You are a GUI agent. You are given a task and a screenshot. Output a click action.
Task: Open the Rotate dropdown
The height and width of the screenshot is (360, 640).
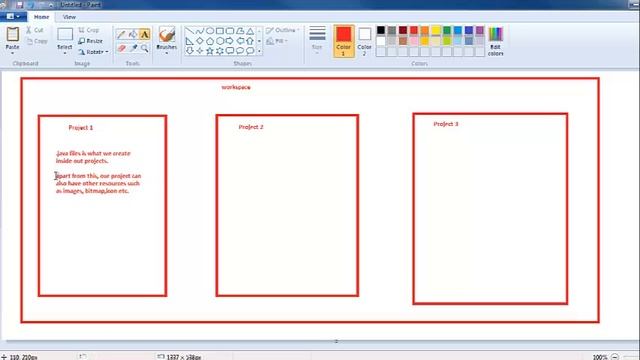pos(93,52)
